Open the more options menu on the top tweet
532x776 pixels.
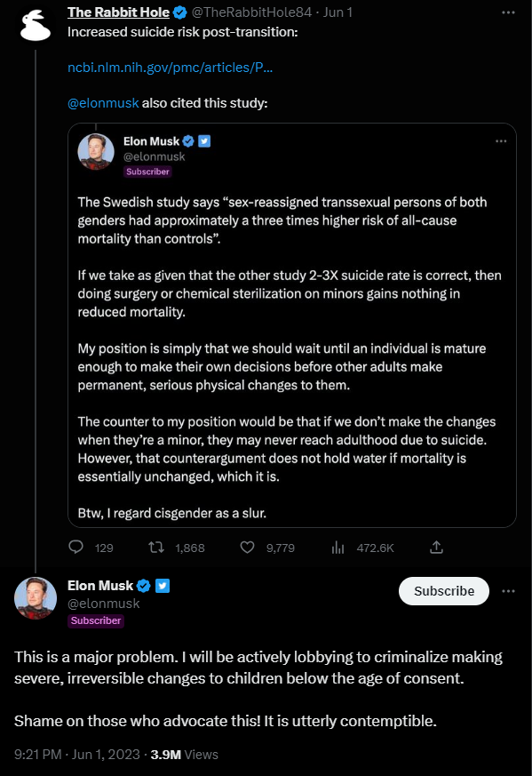coord(509,11)
